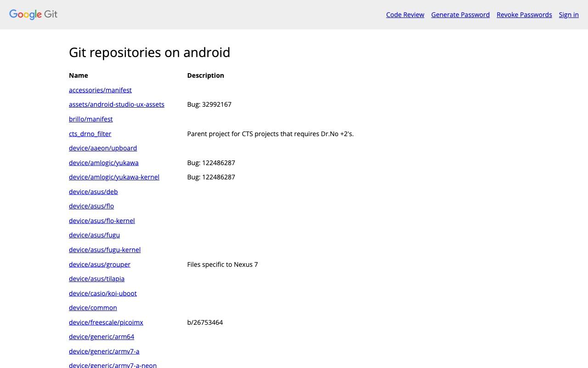Screen dimensions: 588x368
Task: Open device/casio/koi-uboot repository
Action: coord(103,293)
